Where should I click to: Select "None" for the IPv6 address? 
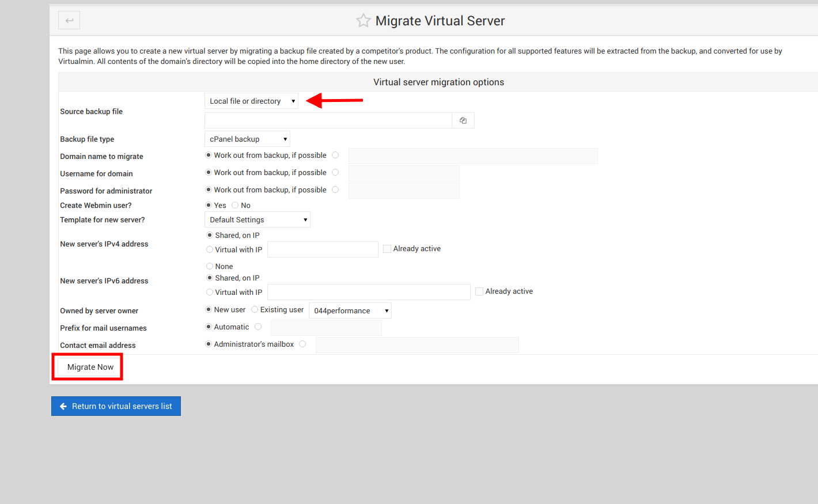point(209,266)
